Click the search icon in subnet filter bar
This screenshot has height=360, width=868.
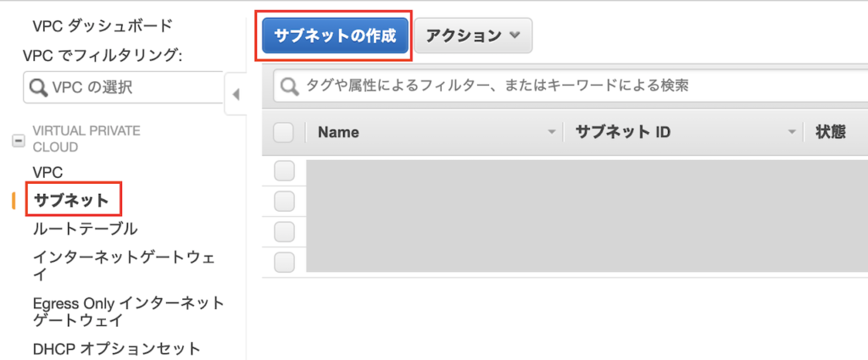tap(290, 86)
